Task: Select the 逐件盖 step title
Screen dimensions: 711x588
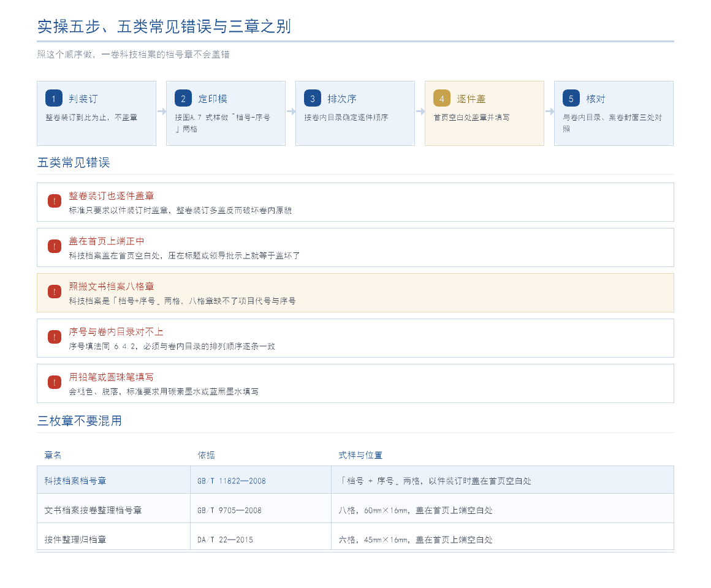Action: click(471, 99)
